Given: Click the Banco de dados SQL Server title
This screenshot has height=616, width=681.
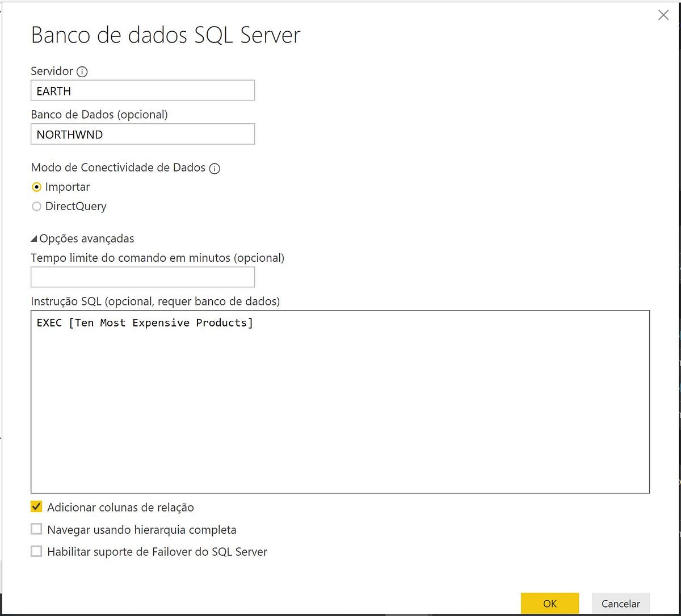Looking at the screenshot, I should (x=166, y=35).
